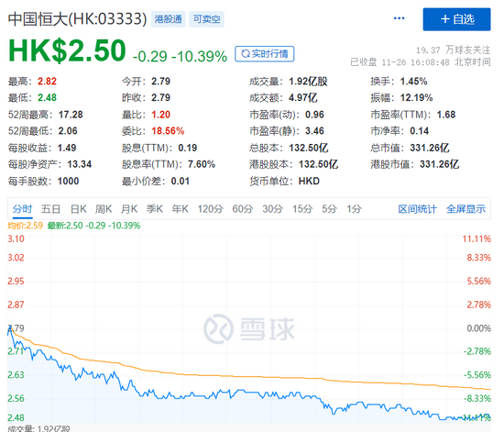Click the 换手 value 1.45%
The height and width of the screenshot is (432, 504).
(x=413, y=82)
